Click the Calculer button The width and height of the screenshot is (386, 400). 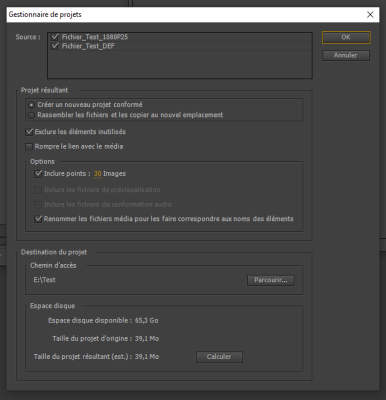(219, 357)
